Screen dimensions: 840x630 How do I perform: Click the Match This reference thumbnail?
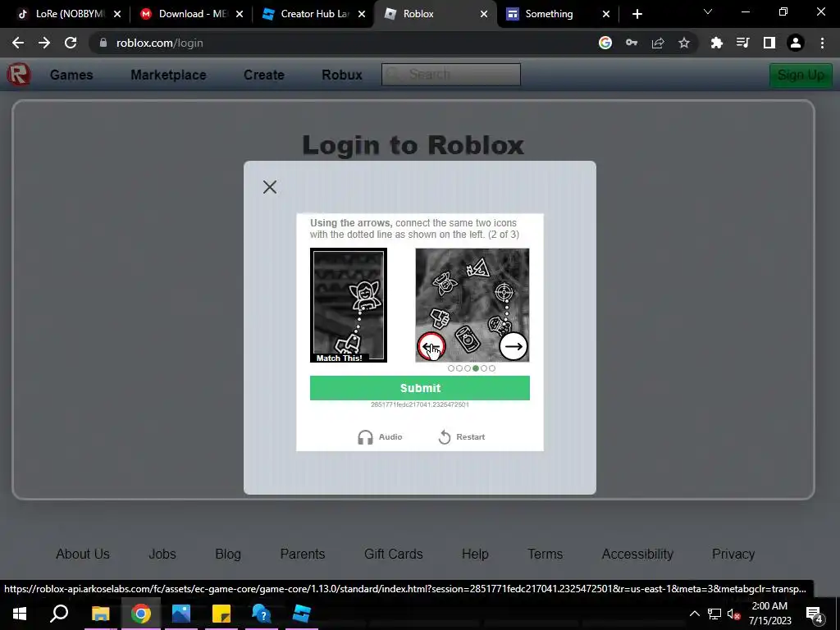(348, 305)
